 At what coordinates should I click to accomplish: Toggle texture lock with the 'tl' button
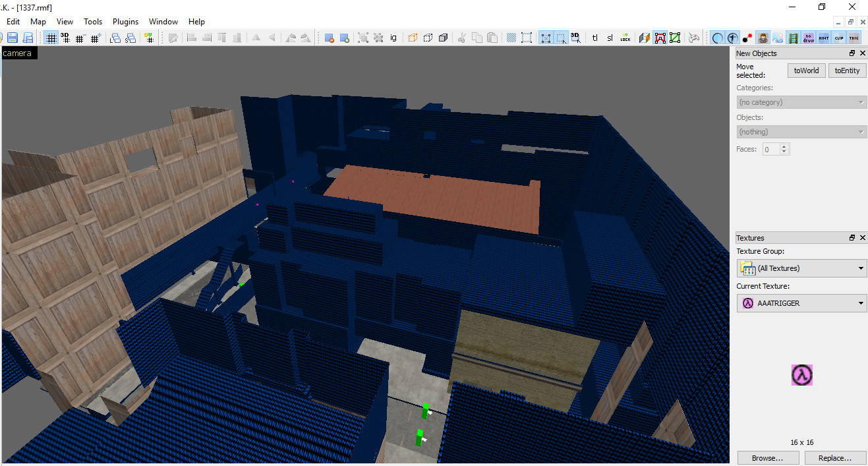click(596, 38)
